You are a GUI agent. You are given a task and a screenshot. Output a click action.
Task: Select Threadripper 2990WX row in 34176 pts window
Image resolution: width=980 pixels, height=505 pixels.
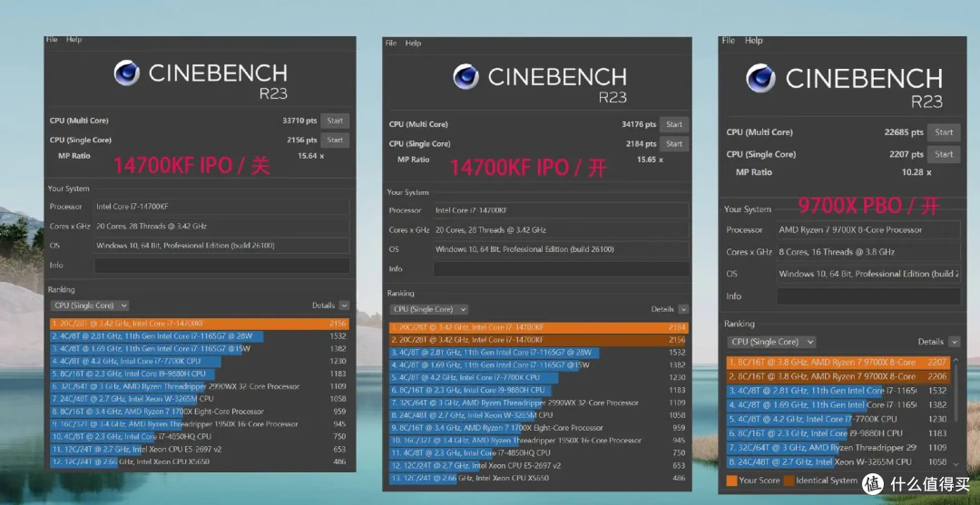539,403
